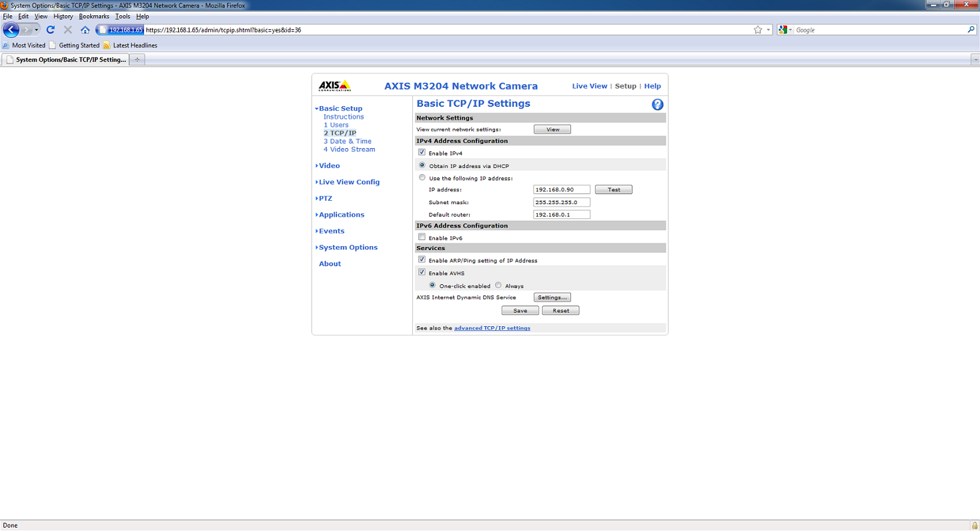The height and width of the screenshot is (531, 980).
Task: Click the Setup link in page header
Action: (x=626, y=86)
